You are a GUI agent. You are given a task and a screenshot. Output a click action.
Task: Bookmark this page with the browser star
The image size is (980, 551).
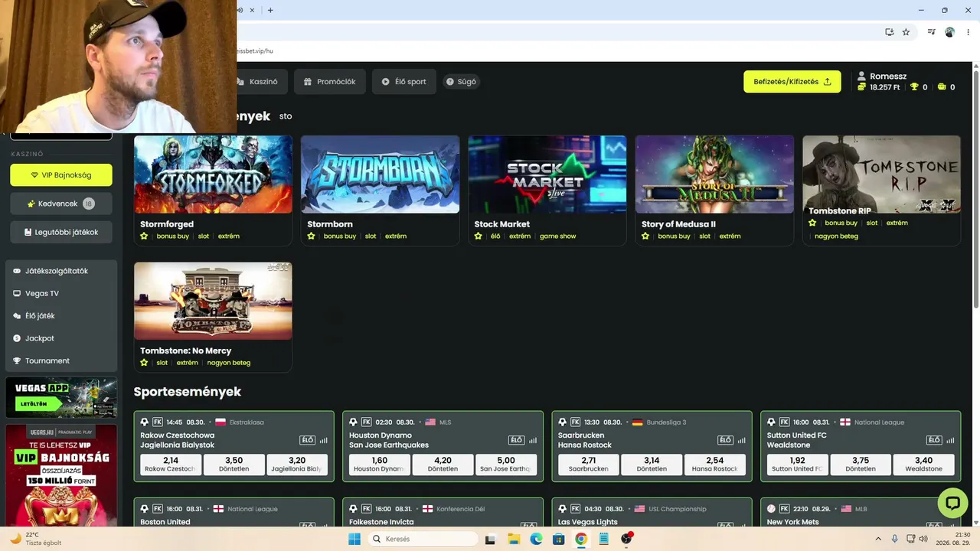[x=906, y=32]
